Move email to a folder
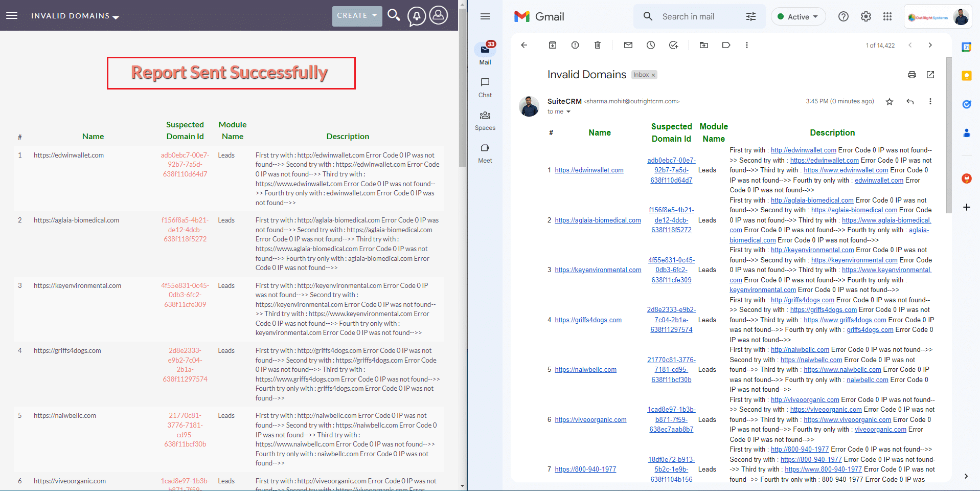 704,45
